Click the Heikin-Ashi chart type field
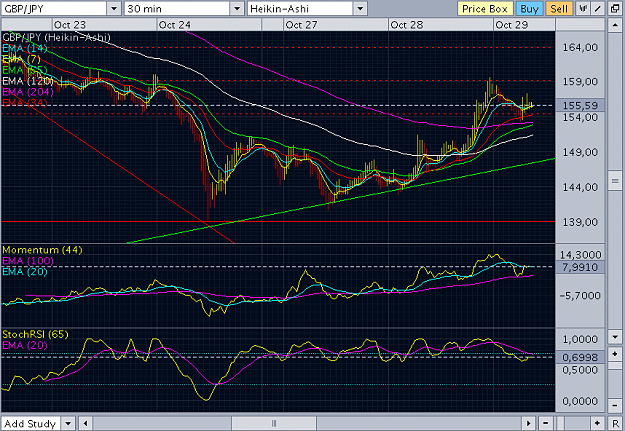This screenshot has height=431, width=625. tap(300, 8)
